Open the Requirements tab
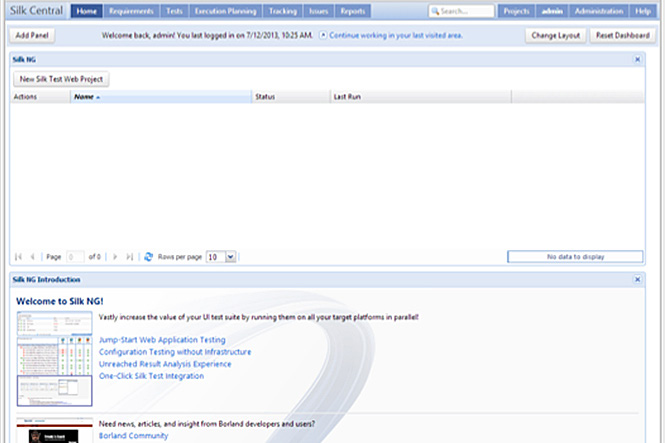This screenshot has width=665, height=443. (131, 11)
